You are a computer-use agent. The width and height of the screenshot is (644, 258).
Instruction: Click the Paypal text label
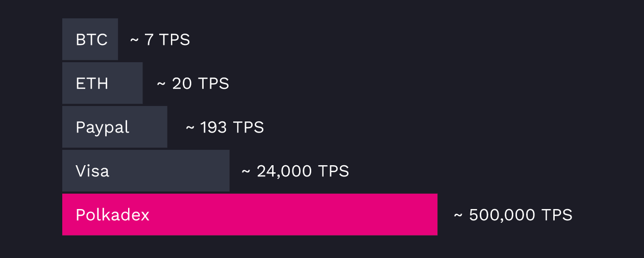point(102,128)
